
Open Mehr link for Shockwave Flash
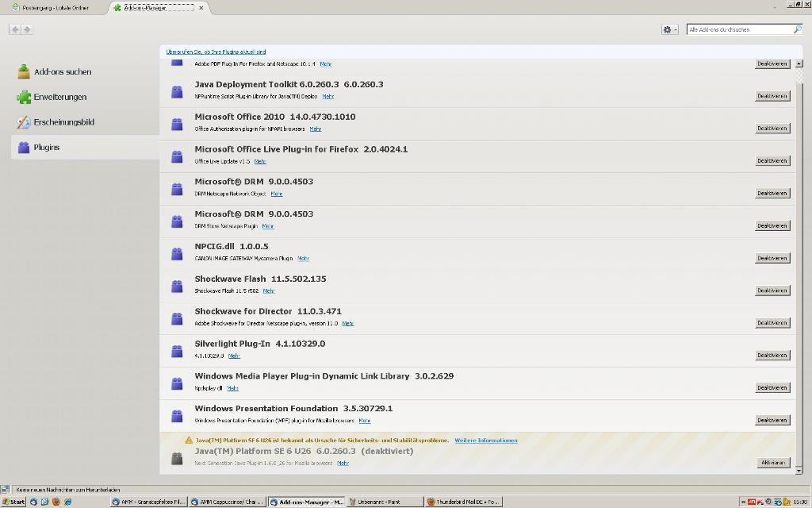pyautogui.click(x=269, y=291)
